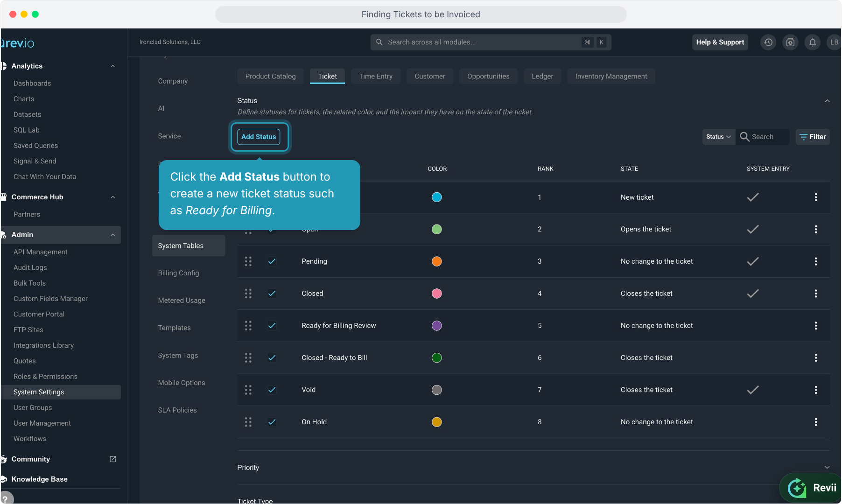The width and height of the screenshot is (842, 504).
Task: Open the Opportunities tab
Action: [x=488, y=76]
